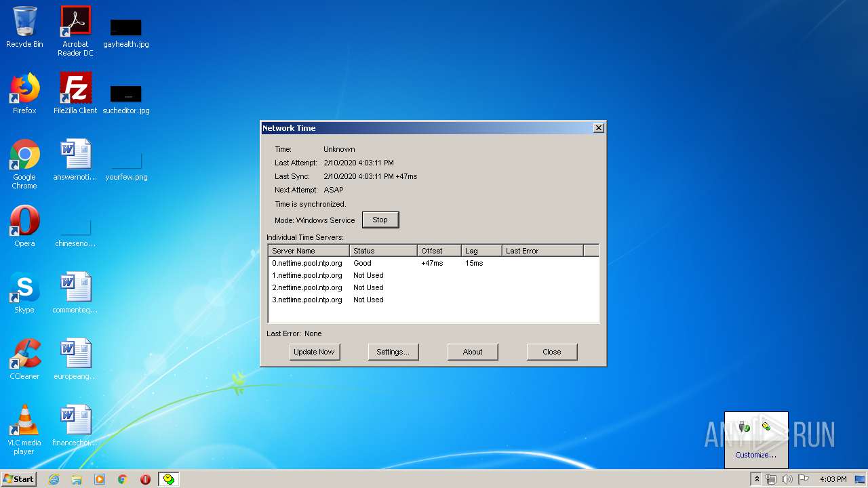The image size is (868, 488).
Task: Select the chineseno... desktop file
Action: click(75, 232)
